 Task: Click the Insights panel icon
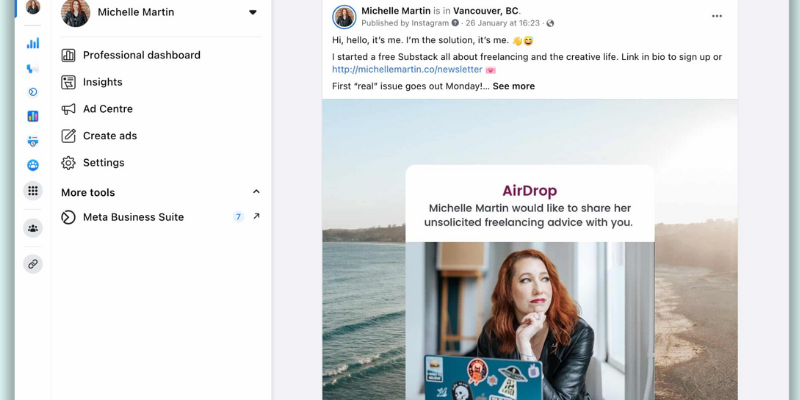[68, 82]
